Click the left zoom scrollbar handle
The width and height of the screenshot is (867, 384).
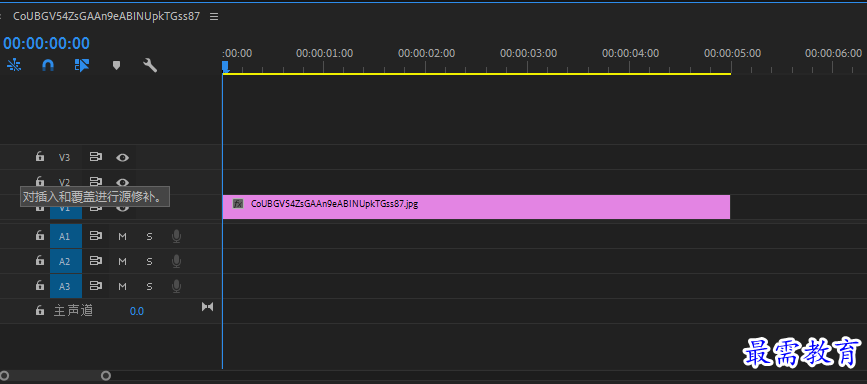pyautogui.click(x=4, y=376)
